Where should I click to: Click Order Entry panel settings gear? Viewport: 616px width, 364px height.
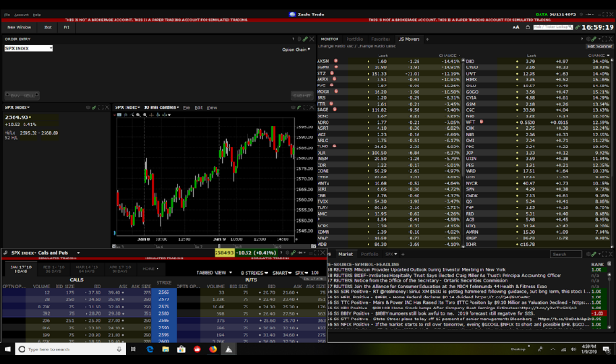[x=299, y=39]
